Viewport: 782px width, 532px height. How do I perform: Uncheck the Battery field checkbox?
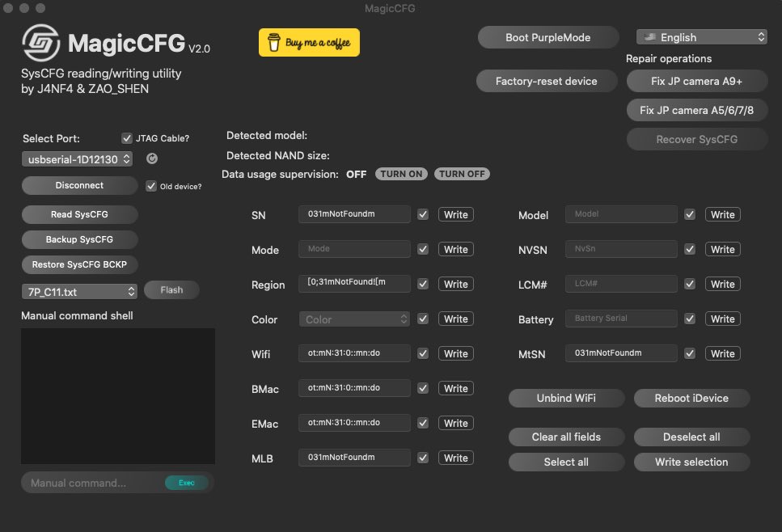coord(690,319)
